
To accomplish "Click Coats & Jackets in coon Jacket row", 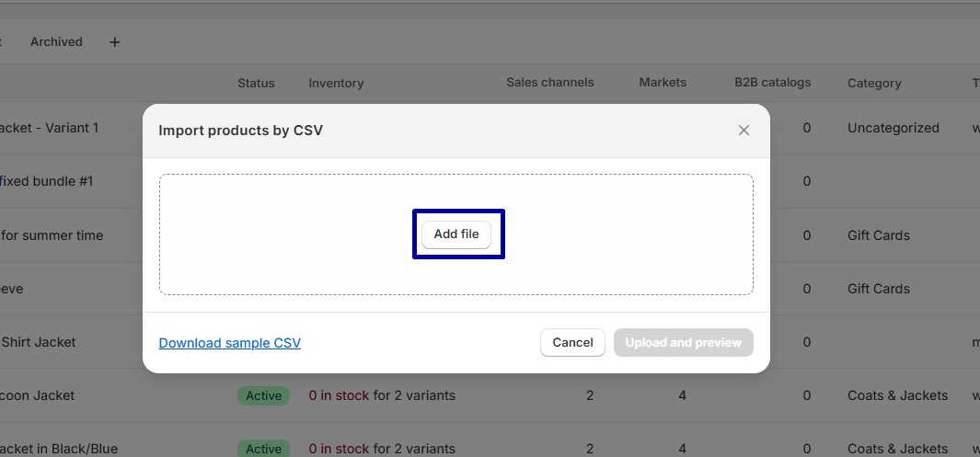I will point(897,395).
